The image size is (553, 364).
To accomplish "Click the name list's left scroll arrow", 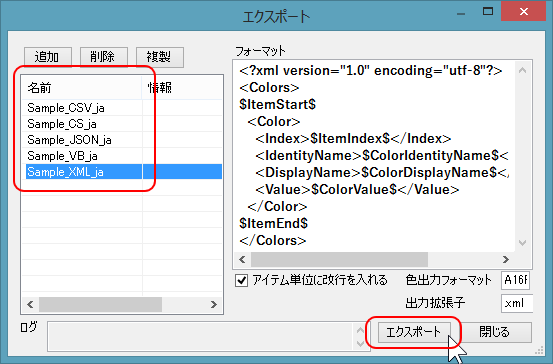I will (30, 304).
